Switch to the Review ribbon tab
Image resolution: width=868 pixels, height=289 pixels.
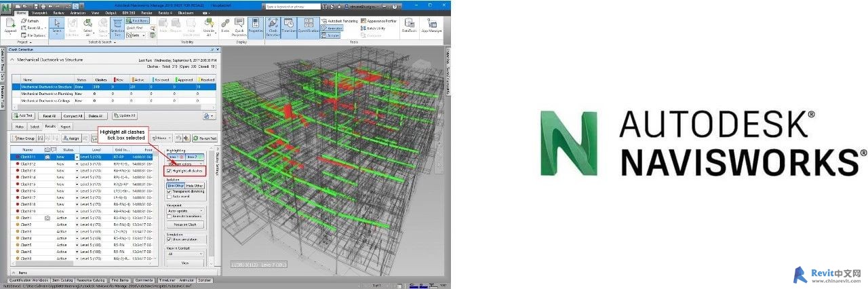point(58,13)
